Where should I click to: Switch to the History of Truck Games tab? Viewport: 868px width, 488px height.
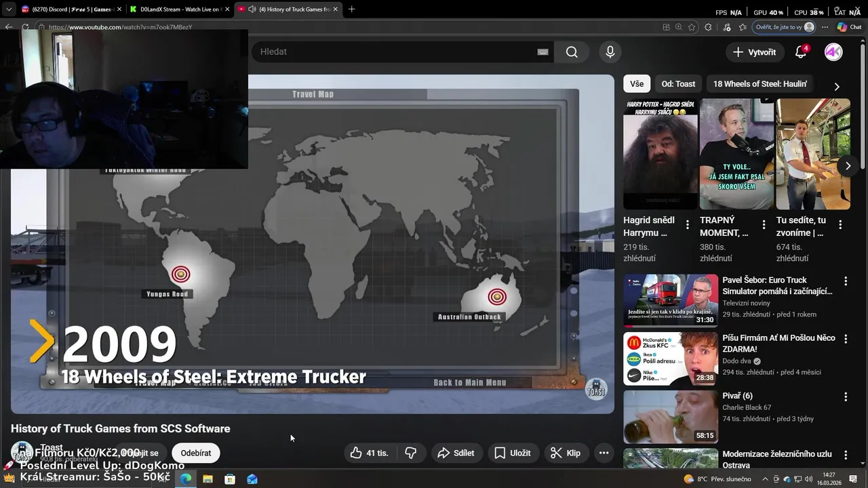click(x=289, y=9)
